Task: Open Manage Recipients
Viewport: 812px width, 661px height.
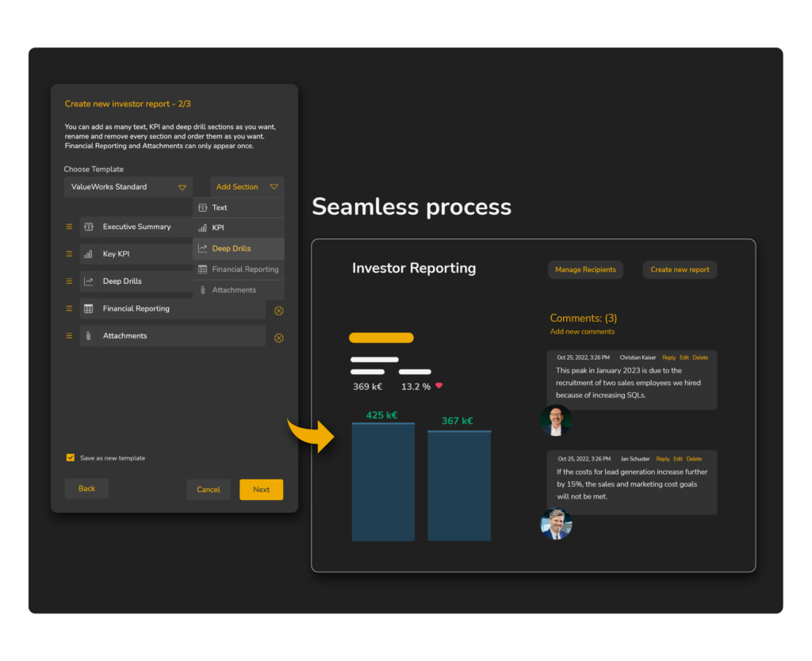Action: (585, 269)
